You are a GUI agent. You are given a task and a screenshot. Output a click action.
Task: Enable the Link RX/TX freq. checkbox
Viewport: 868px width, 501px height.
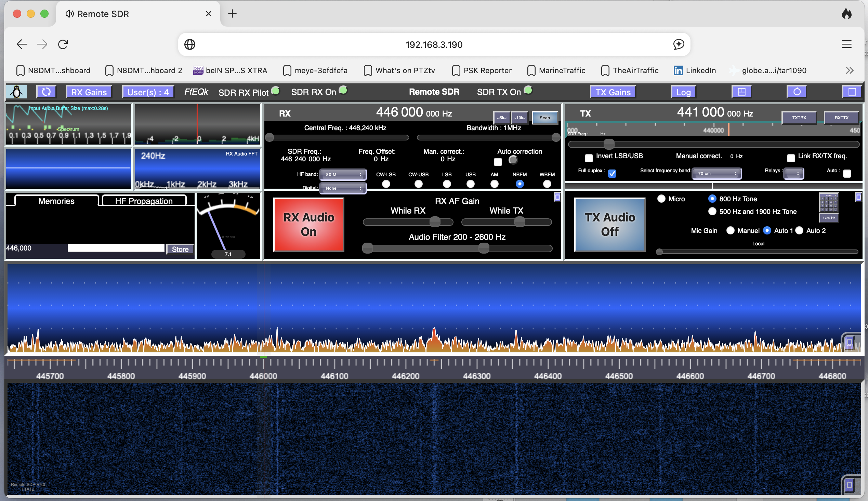(x=791, y=158)
